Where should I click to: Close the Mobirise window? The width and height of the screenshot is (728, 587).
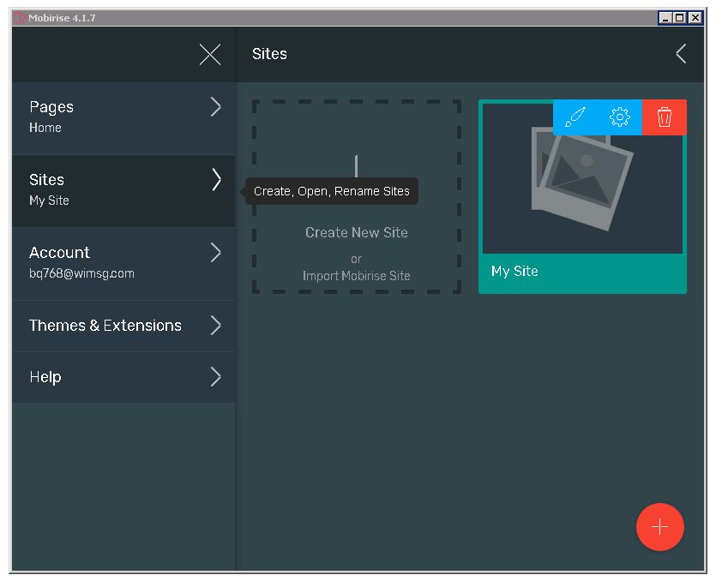pos(695,18)
